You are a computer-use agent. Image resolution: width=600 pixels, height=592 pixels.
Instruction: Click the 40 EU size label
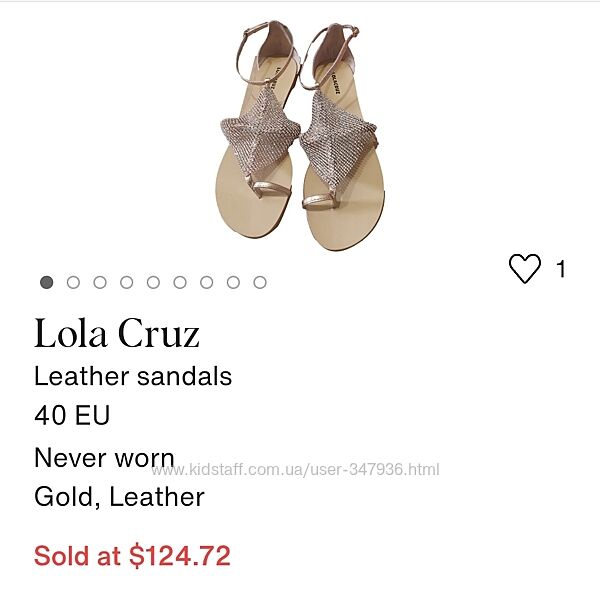(x=72, y=415)
